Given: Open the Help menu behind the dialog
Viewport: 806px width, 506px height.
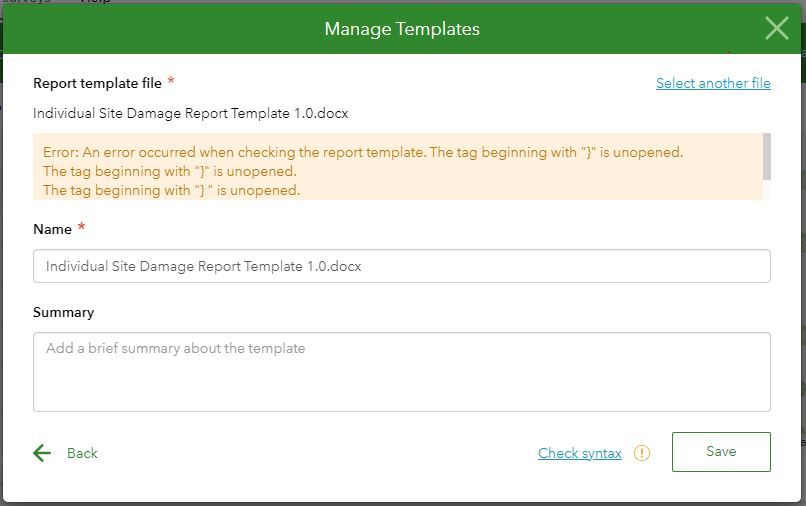Looking at the screenshot, I should tap(96, 1).
